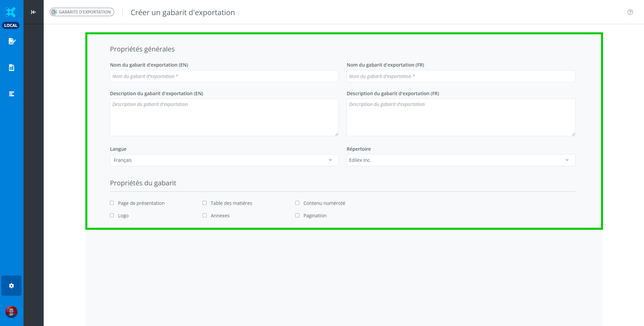Go back to Gabarits d'exportation
This screenshot has height=326, width=644.
pyautogui.click(x=82, y=12)
